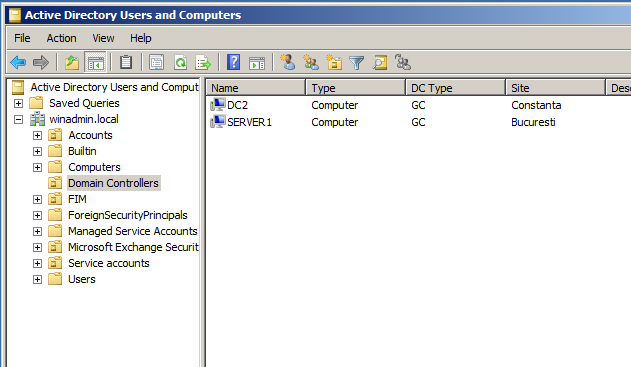The width and height of the screenshot is (631, 367).
Task: Open the Help menu
Action: pos(140,38)
